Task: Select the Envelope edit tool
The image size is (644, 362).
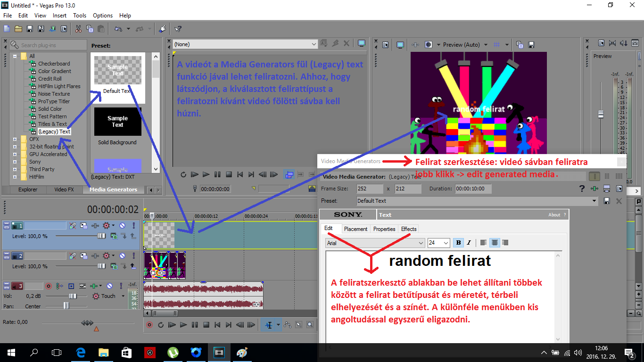Action: tap(288, 325)
